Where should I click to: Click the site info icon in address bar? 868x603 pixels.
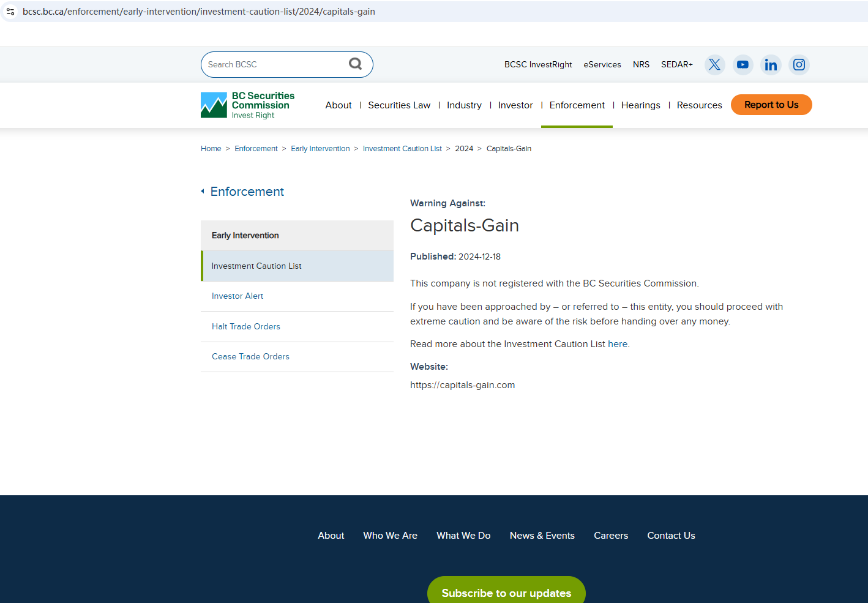pyautogui.click(x=10, y=12)
